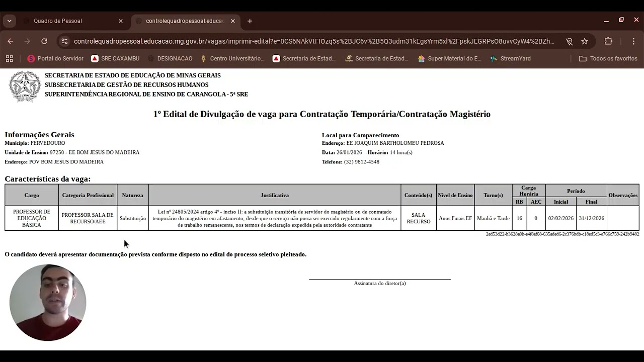Open the tracking protection eye icon

pyautogui.click(x=569, y=41)
